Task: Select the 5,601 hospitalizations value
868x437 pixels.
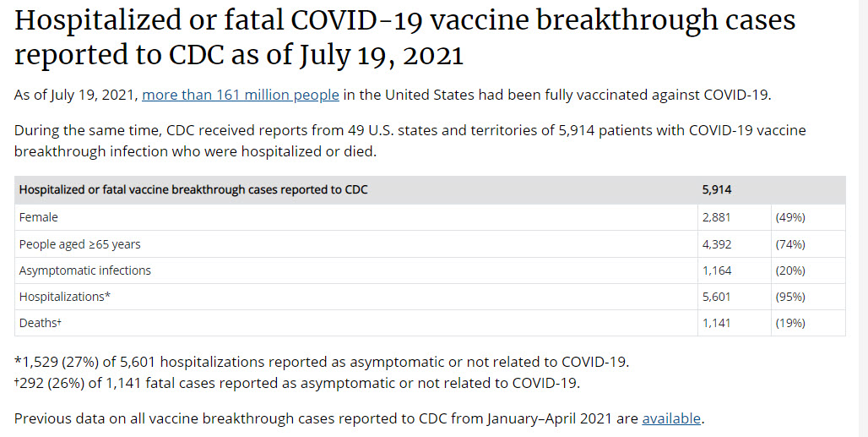Action: pos(717,297)
